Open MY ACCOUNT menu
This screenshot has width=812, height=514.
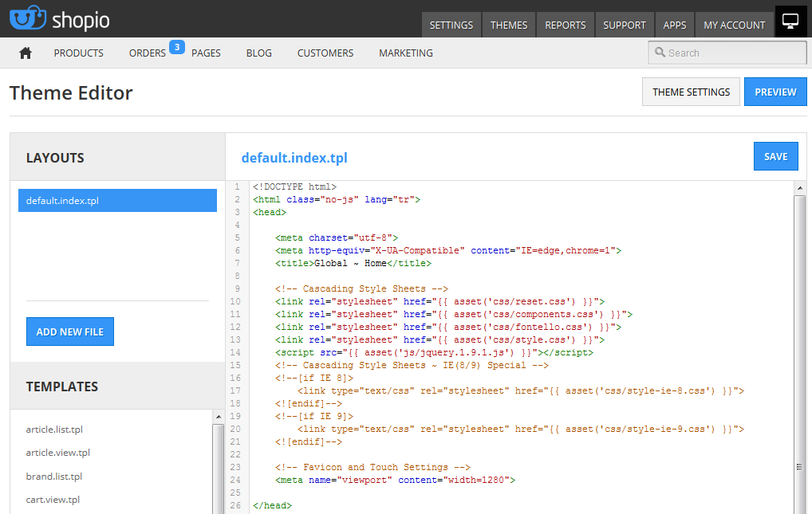(735, 25)
